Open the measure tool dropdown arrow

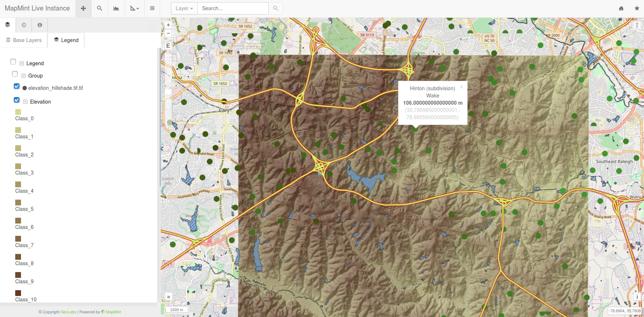138,8
